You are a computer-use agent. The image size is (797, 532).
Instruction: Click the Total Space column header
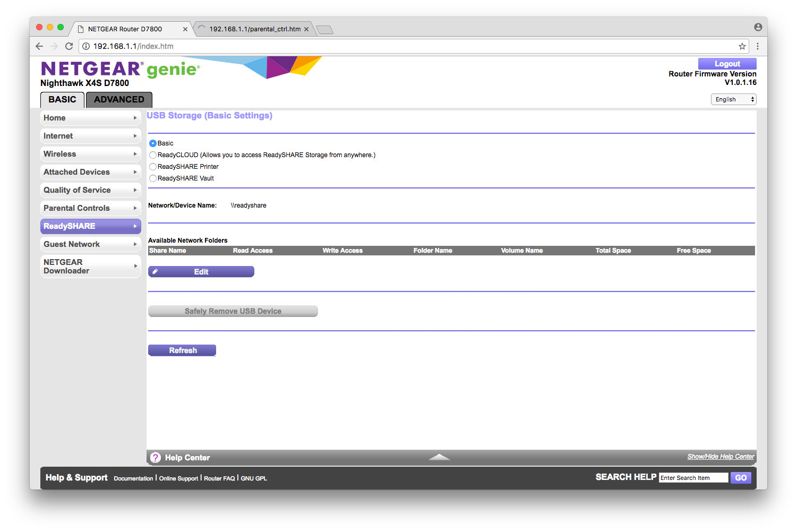613,251
